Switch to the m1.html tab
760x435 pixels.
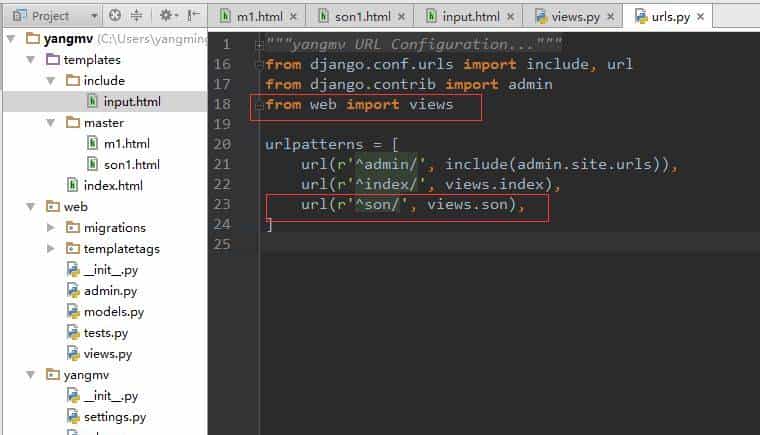[257, 16]
